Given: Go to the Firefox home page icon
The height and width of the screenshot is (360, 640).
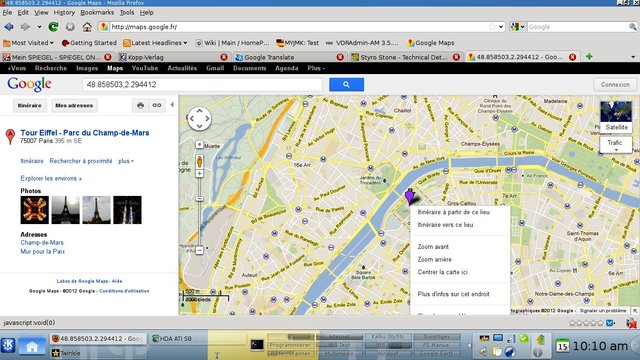Looking at the screenshot, I should 87,27.
